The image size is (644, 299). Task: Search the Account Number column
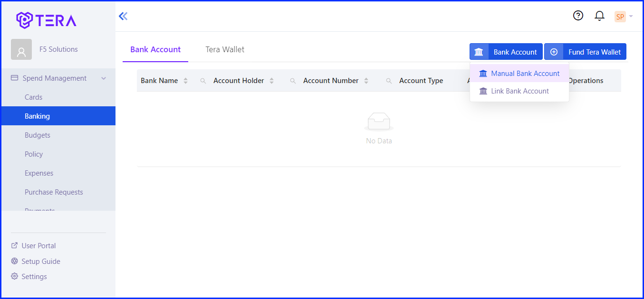point(389,81)
